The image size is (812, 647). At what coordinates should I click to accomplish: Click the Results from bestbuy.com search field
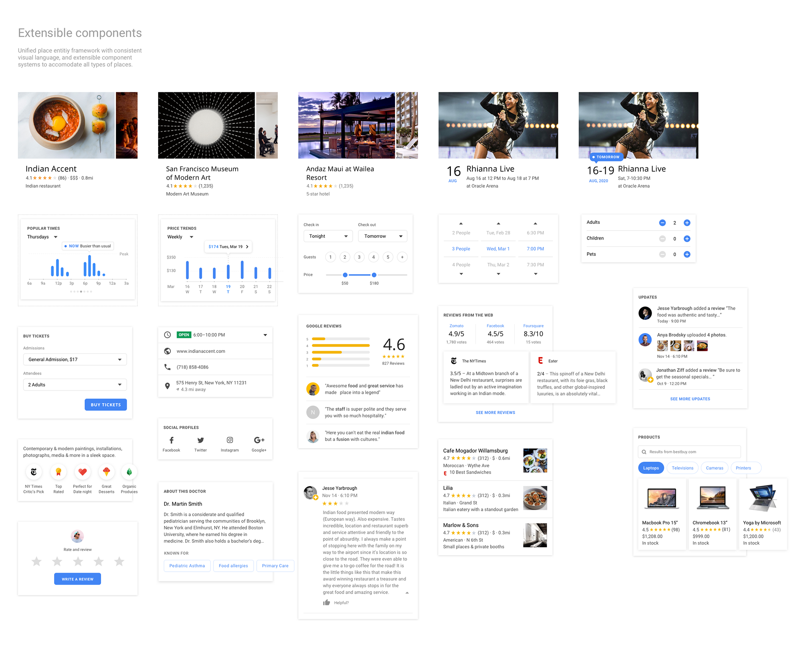click(x=689, y=452)
